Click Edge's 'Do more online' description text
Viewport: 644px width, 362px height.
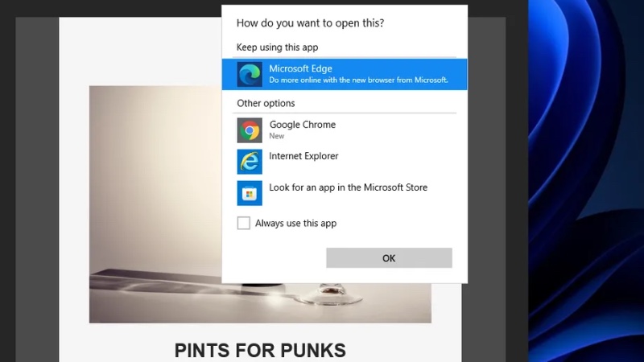pos(358,80)
